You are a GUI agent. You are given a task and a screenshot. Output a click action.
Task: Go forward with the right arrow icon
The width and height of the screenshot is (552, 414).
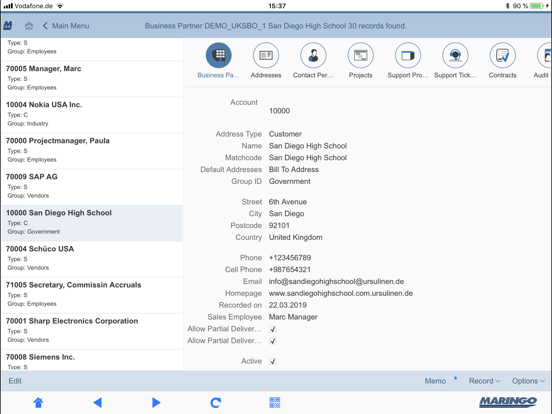point(156,402)
